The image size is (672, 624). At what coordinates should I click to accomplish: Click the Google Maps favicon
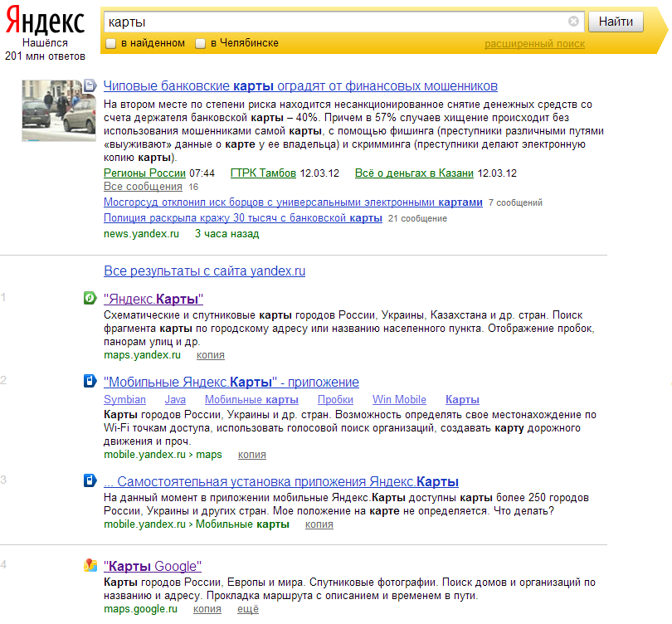90,565
